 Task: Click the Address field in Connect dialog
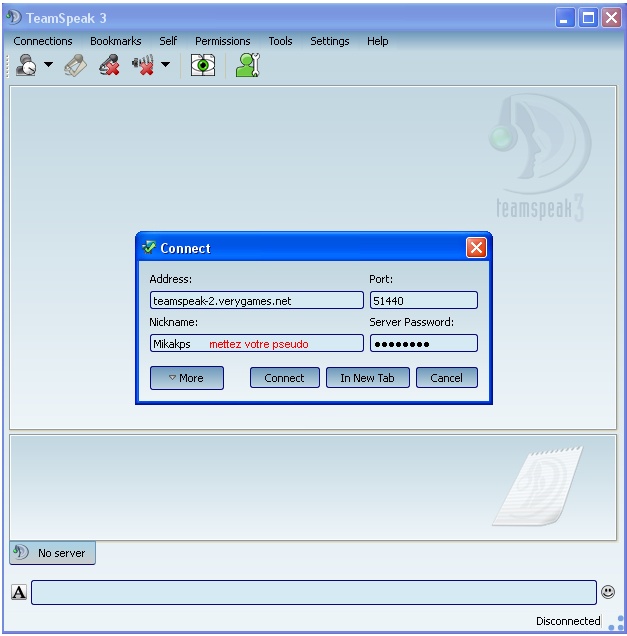(x=257, y=301)
